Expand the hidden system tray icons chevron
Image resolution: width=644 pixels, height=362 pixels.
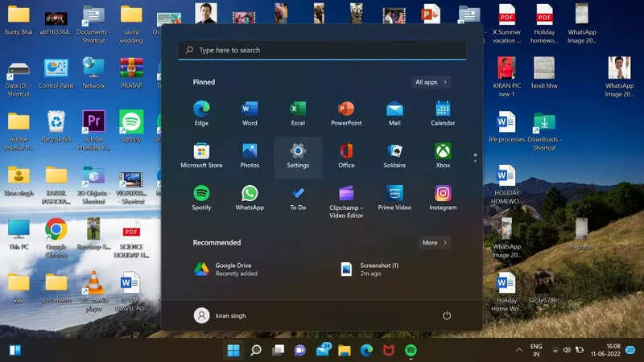[518, 350]
